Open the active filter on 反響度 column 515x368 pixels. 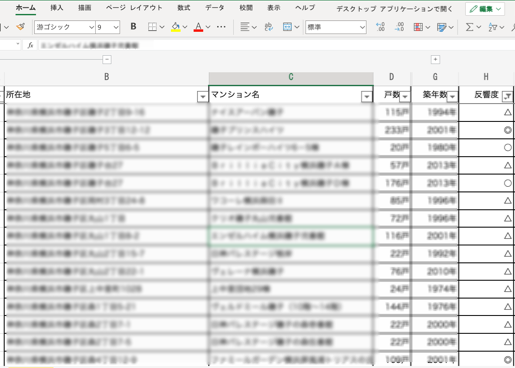click(507, 97)
